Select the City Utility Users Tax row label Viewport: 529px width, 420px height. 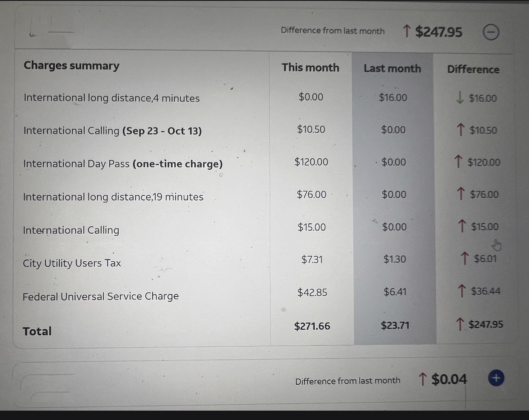click(x=72, y=263)
